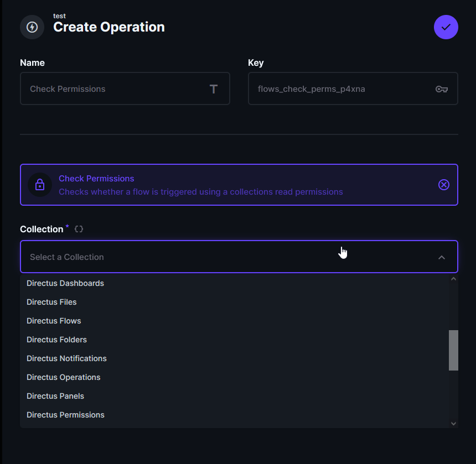Click the lock icon on Check Permissions card
The height and width of the screenshot is (464, 476).
pos(40,185)
